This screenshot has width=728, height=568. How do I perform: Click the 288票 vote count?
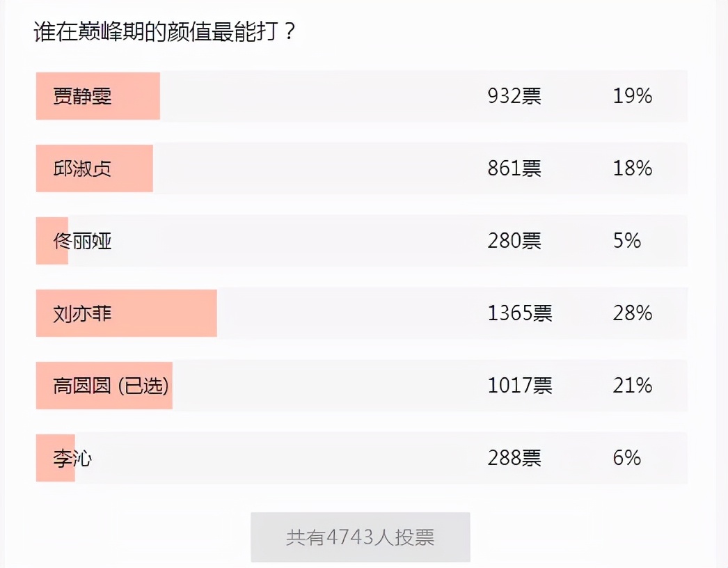coord(514,459)
